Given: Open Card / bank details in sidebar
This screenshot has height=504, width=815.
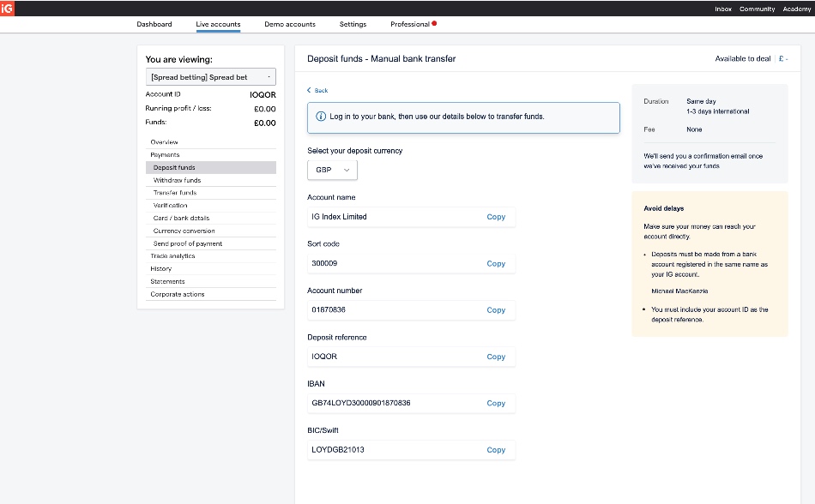Looking at the screenshot, I should coord(210,218).
